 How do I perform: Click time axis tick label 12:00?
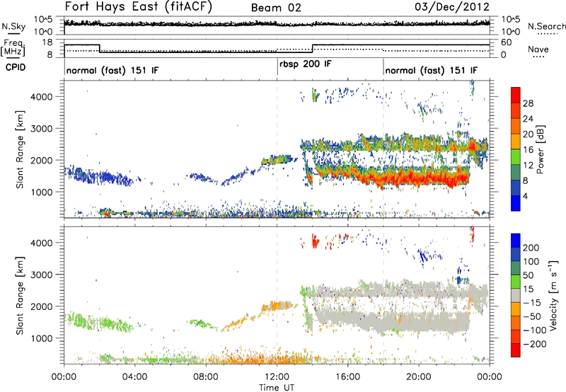(277, 377)
